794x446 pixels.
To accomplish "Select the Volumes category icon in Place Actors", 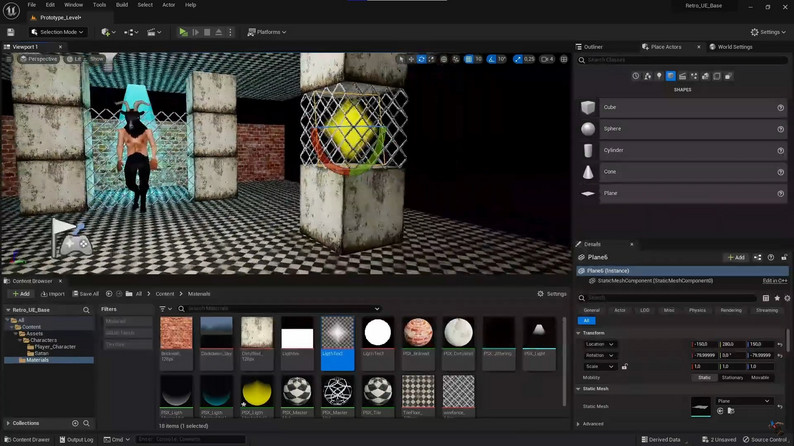I will (717, 76).
